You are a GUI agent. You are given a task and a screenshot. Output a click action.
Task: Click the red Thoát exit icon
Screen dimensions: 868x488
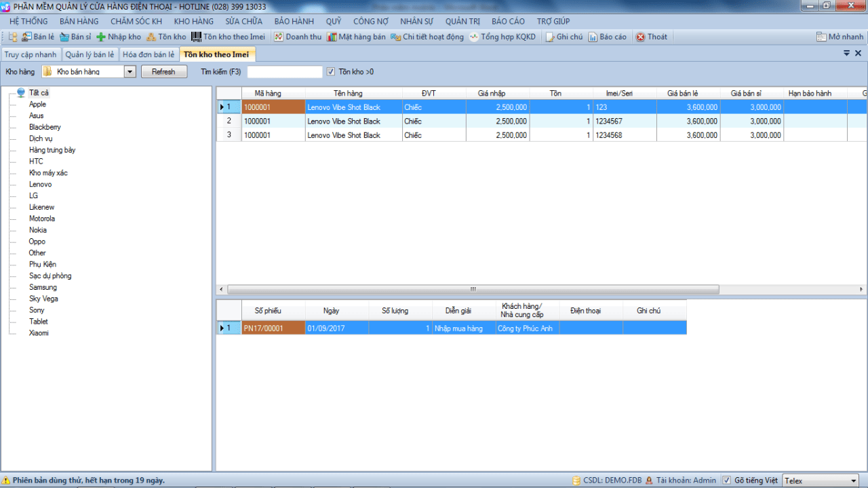[x=640, y=37]
